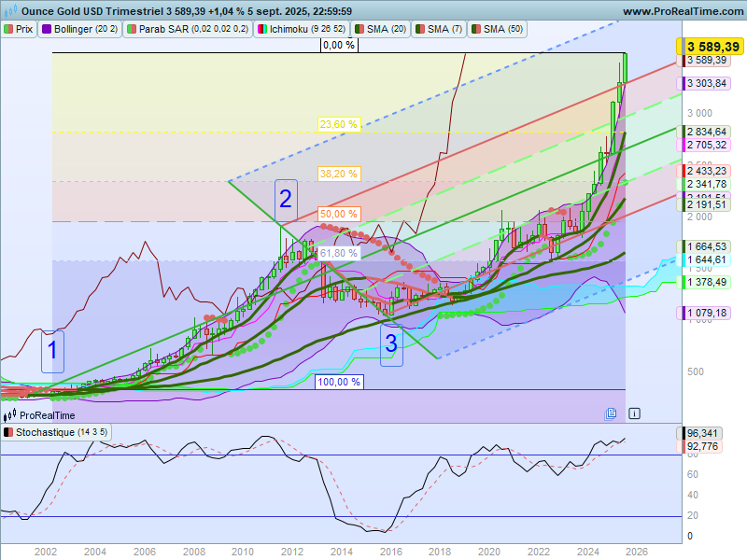Click the chart title Ounce Gold USD Trimestriel
Viewport: 747px width, 560px height.
click(x=92, y=11)
